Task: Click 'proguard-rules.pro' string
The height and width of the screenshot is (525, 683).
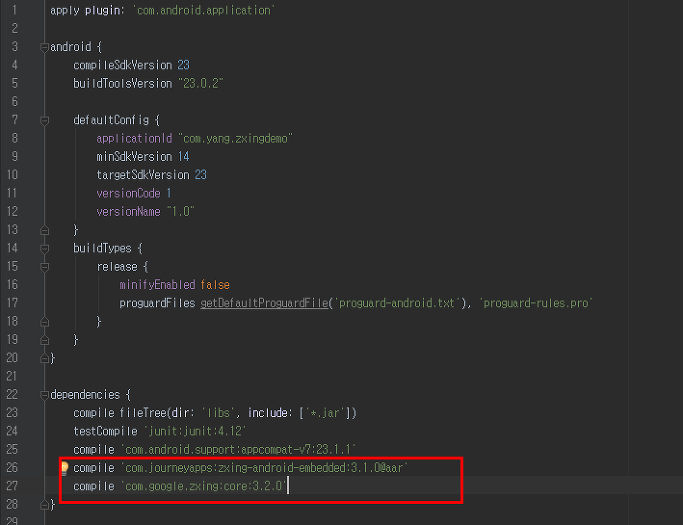Action: (x=536, y=303)
